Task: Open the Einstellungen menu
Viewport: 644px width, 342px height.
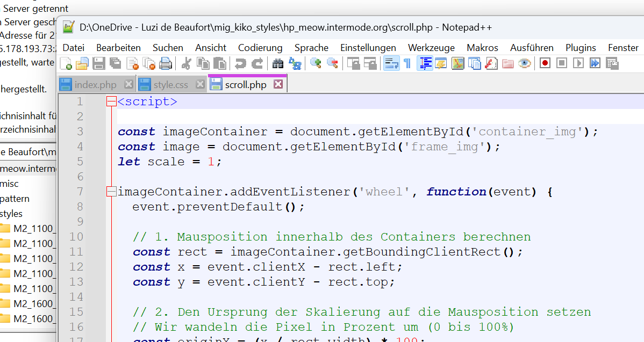Action: (x=368, y=48)
